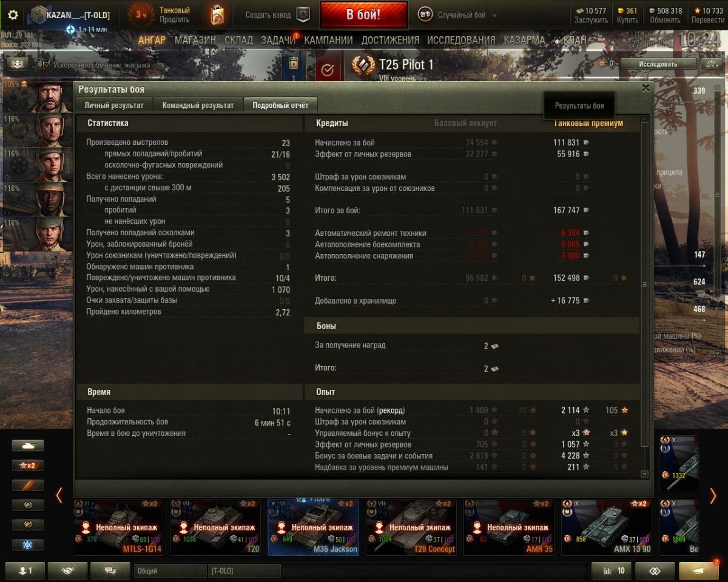Expand the Случайный бой battle mode dropdown
The height and width of the screenshot is (582, 728).
click(x=458, y=15)
